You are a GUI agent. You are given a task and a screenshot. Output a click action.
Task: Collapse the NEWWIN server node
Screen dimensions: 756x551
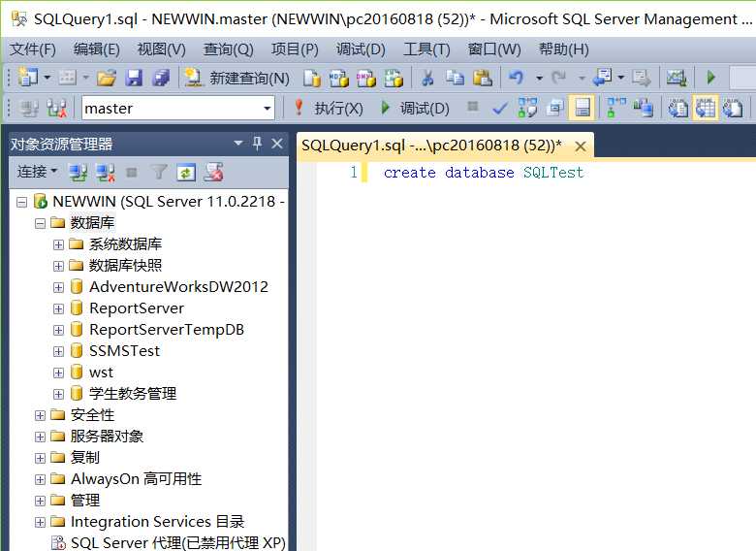point(21,202)
